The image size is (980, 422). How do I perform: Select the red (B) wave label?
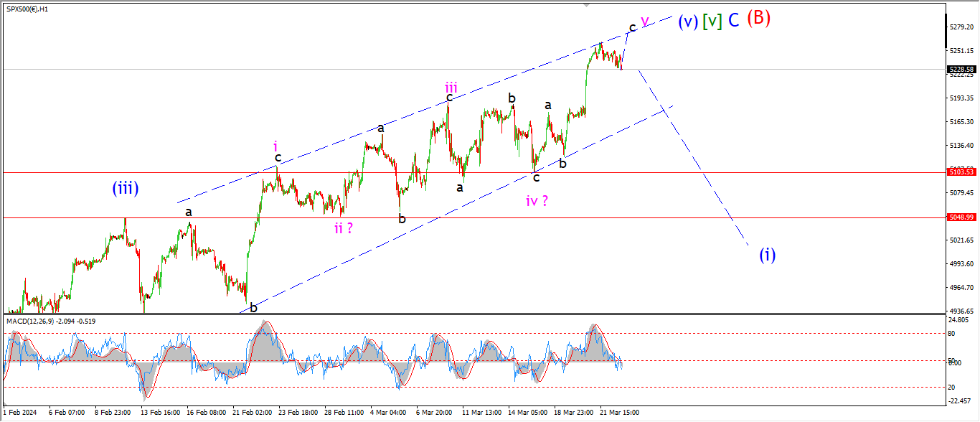(x=758, y=19)
